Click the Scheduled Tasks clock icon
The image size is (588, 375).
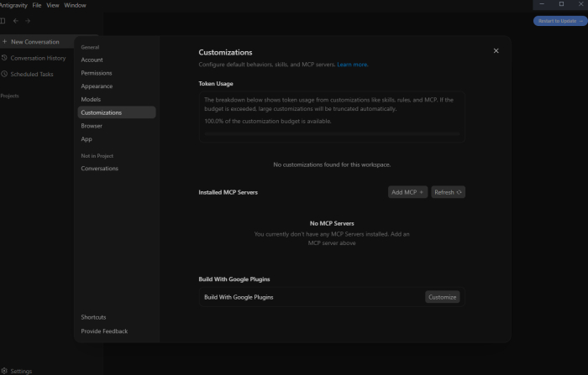tap(4, 74)
